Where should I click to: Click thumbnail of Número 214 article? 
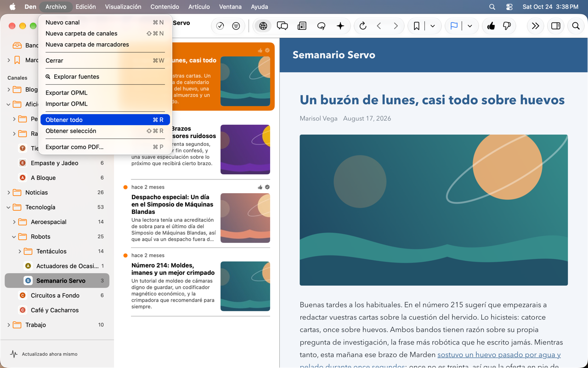tap(245, 286)
